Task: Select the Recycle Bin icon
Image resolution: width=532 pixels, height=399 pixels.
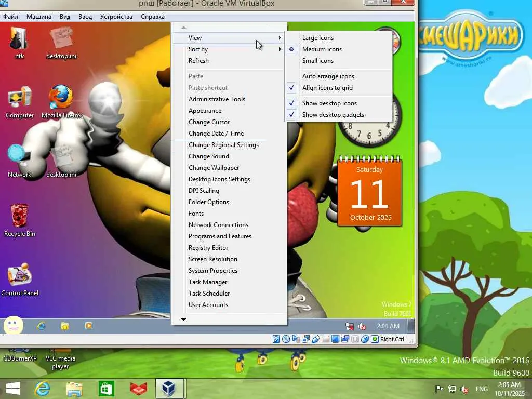Action: point(20,220)
